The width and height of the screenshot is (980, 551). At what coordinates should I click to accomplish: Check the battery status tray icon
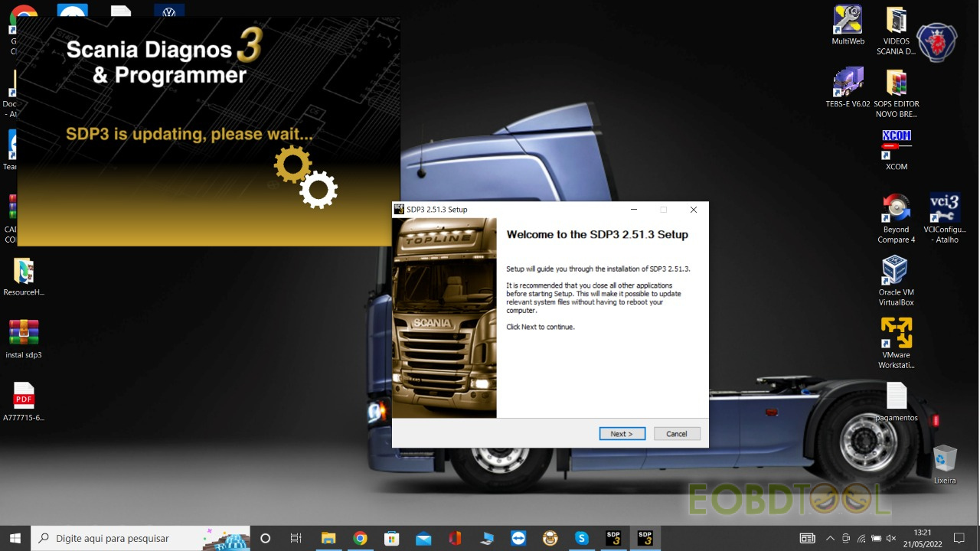[876, 538]
